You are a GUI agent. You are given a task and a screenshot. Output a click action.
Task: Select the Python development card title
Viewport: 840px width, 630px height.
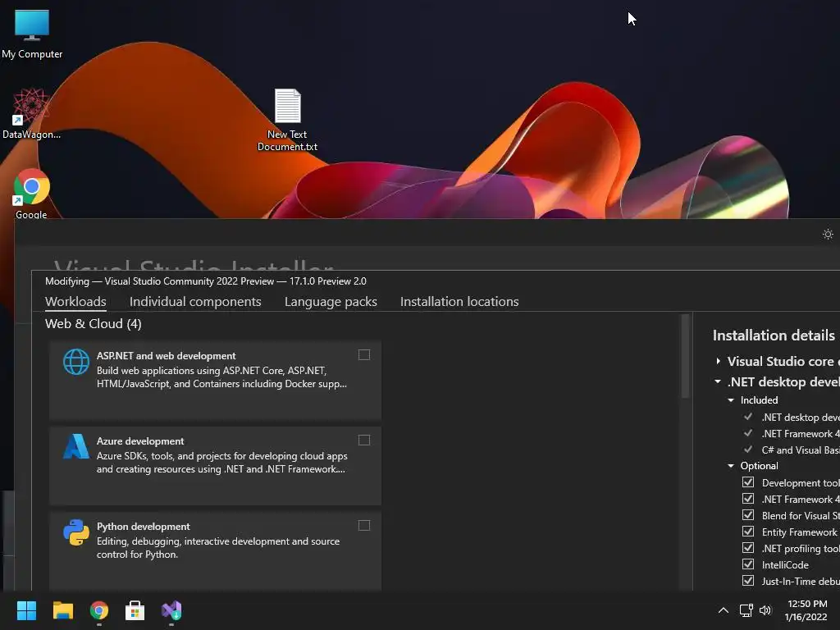coord(143,526)
